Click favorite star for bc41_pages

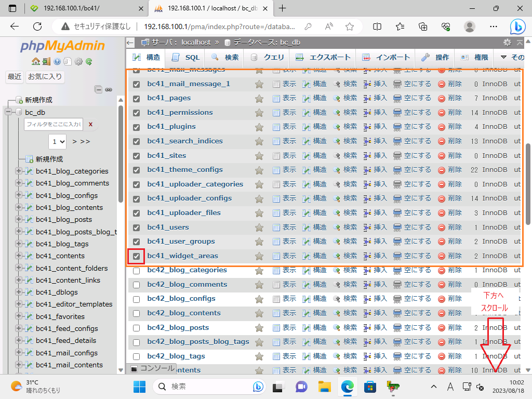click(259, 98)
